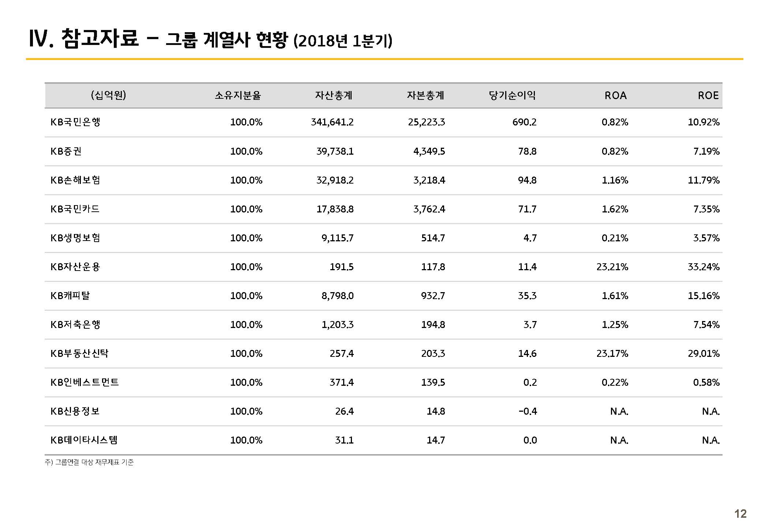
Task: Click the ROE value 0.58%
Action: (x=706, y=382)
